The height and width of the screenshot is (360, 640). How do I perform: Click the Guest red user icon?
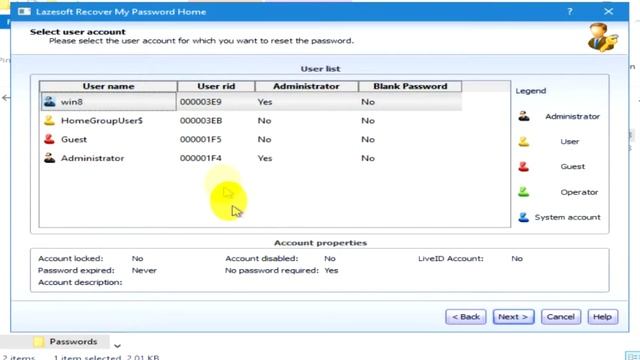tap(49, 139)
